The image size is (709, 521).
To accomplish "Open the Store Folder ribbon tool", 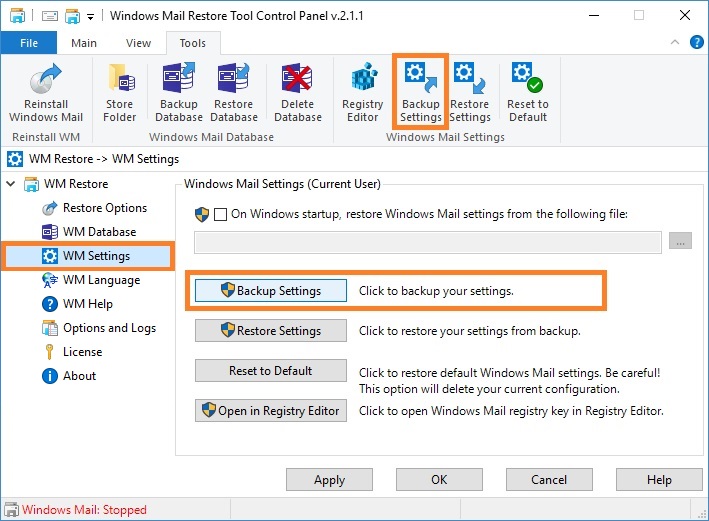I will click(119, 92).
